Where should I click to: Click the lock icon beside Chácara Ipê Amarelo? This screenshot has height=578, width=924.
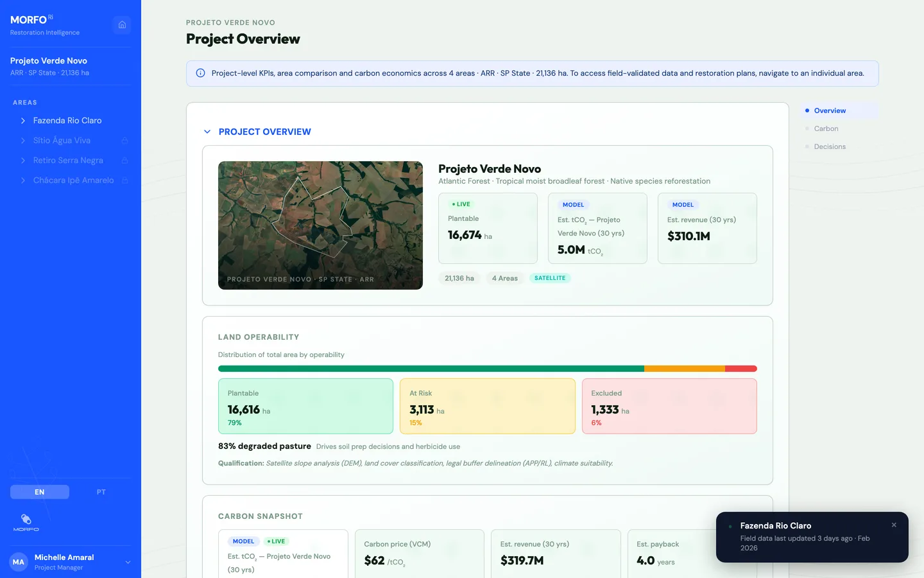click(x=125, y=180)
